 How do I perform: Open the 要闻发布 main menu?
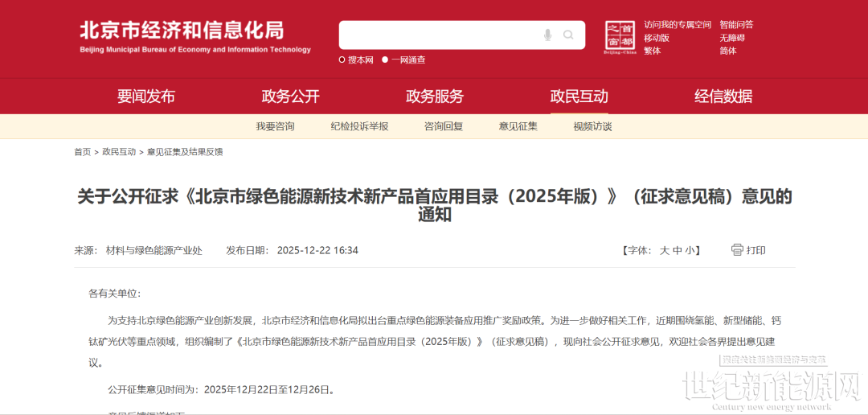coord(145,97)
